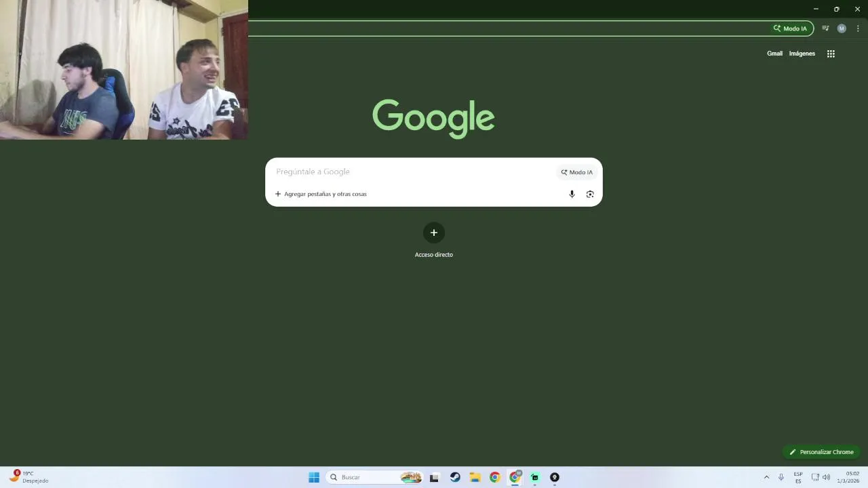Close the Chrome window
The height and width of the screenshot is (488, 868).
coord(857,9)
